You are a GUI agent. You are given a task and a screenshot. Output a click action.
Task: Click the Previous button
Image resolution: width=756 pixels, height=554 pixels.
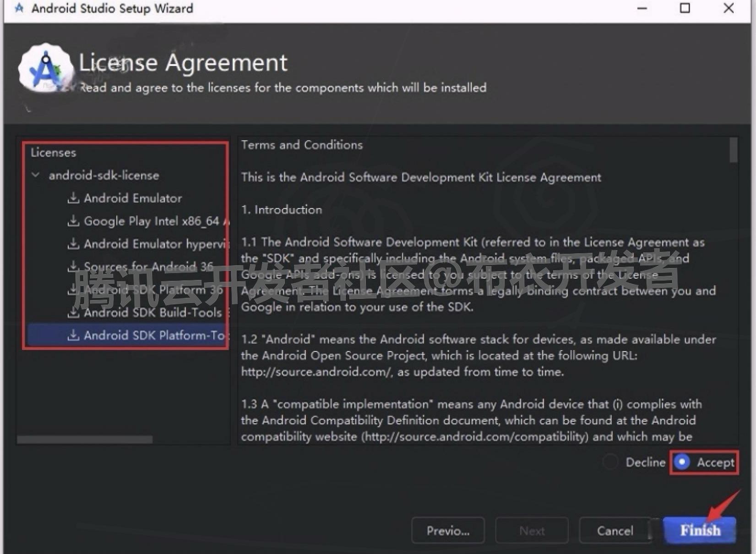tap(448, 530)
